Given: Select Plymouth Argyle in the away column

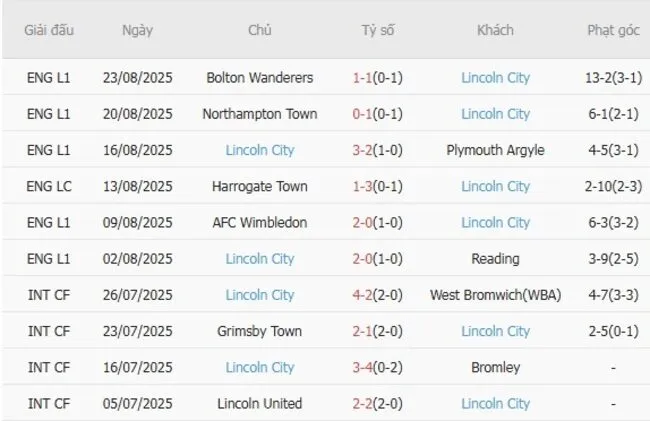Looking at the screenshot, I should [x=495, y=150].
